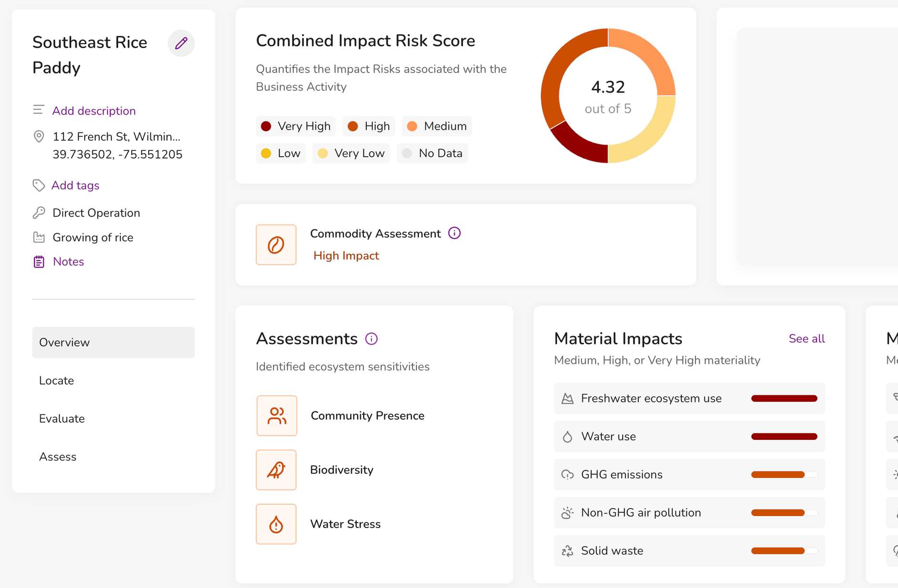Click the Add tags link

75,185
